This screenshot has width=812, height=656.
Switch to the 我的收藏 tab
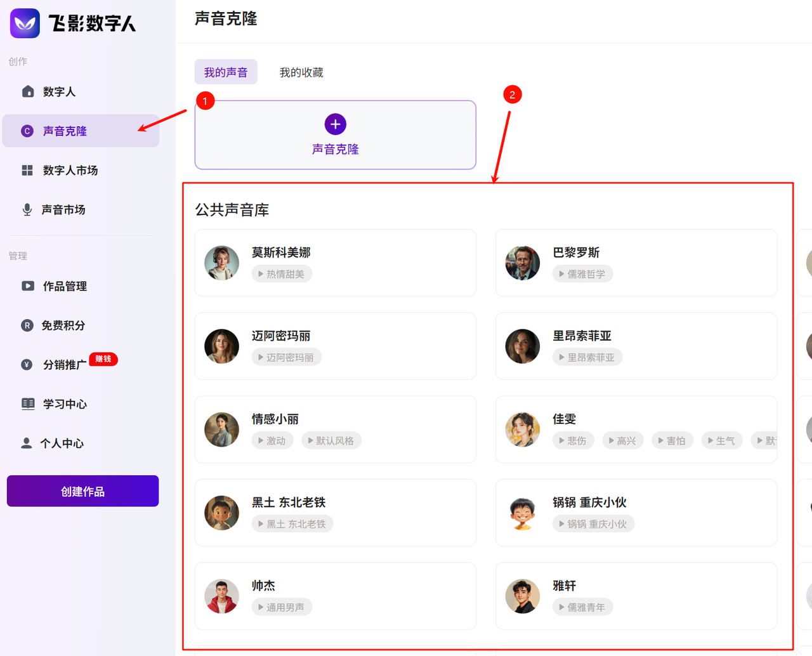point(301,72)
